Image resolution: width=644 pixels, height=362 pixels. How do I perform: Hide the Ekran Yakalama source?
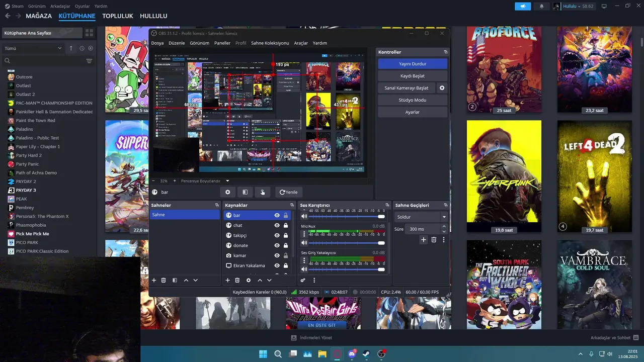click(x=277, y=265)
